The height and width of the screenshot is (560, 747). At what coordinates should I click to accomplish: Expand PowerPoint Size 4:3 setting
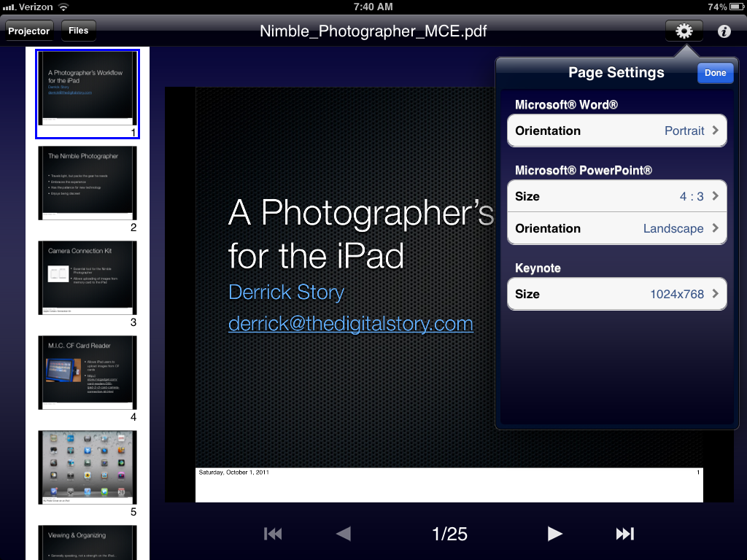coord(616,196)
